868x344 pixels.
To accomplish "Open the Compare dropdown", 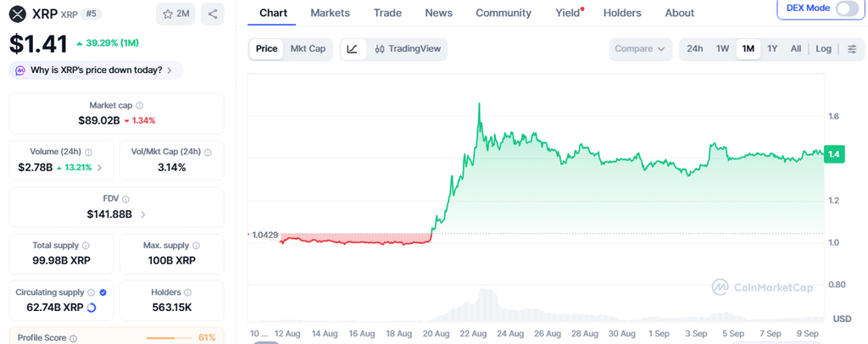I will (x=641, y=49).
